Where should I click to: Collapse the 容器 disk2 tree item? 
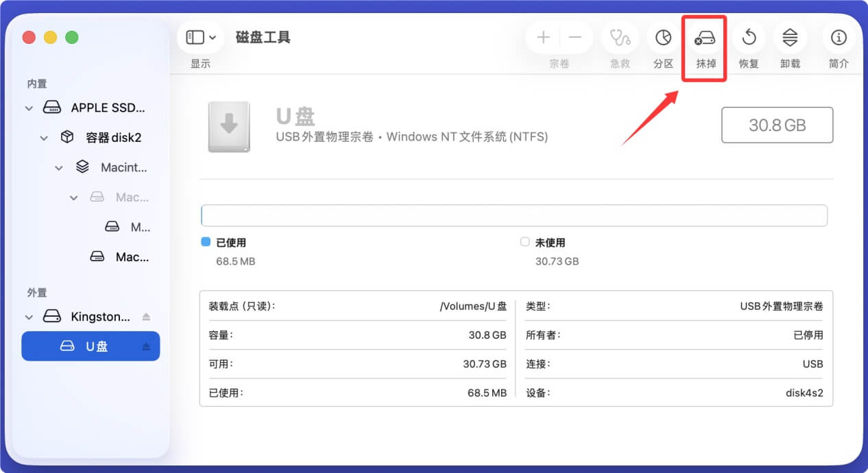(x=43, y=137)
